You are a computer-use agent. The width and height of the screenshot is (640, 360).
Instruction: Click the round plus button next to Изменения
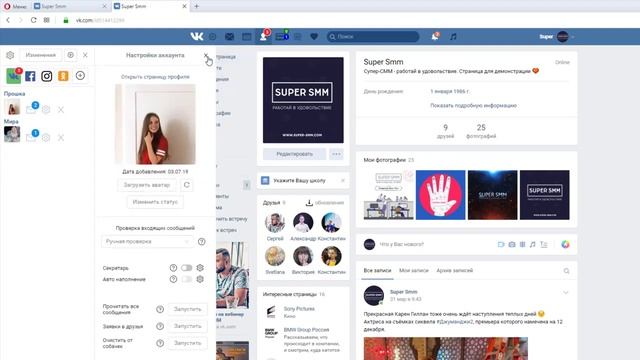[70, 55]
